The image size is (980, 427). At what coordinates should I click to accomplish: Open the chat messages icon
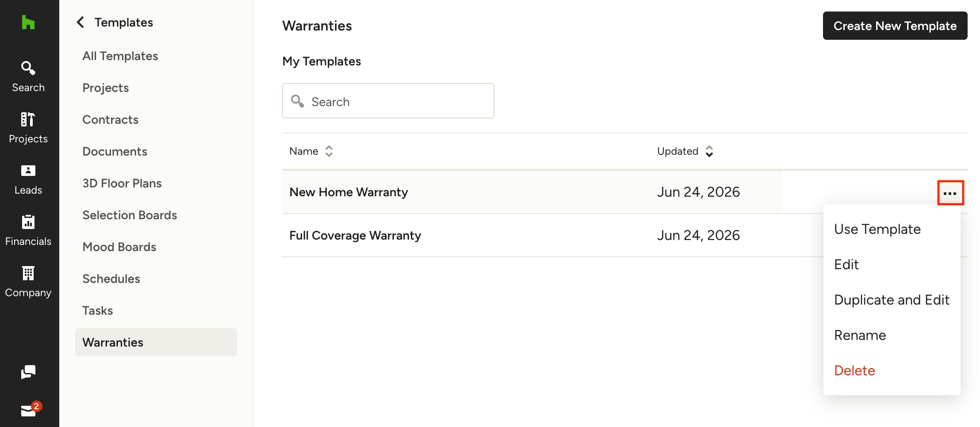(x=28, y=372)
